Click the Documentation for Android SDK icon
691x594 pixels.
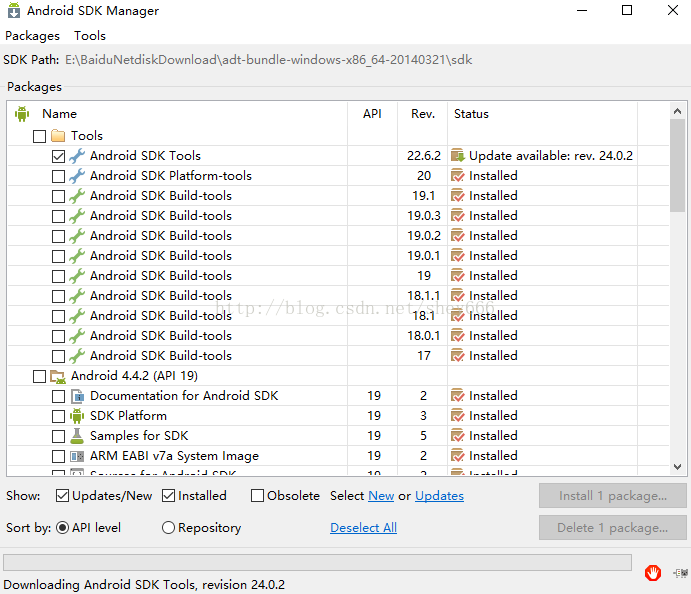[77, 396]
